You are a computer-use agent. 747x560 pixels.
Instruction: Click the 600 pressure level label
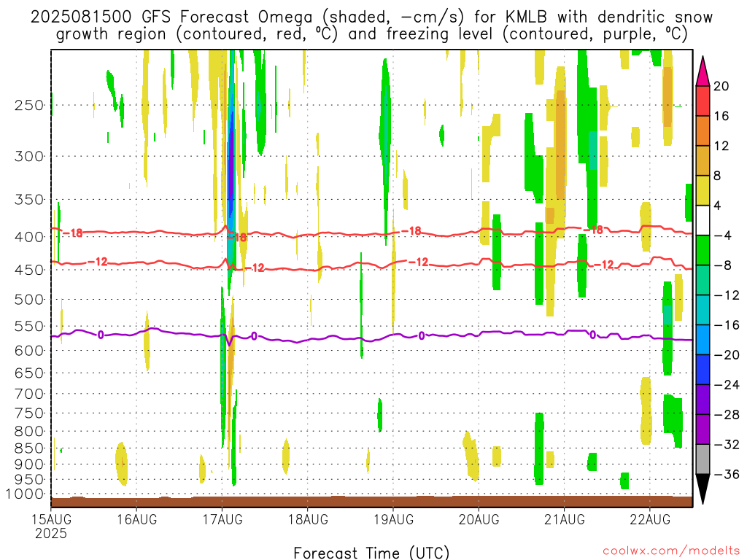[29, 351]
